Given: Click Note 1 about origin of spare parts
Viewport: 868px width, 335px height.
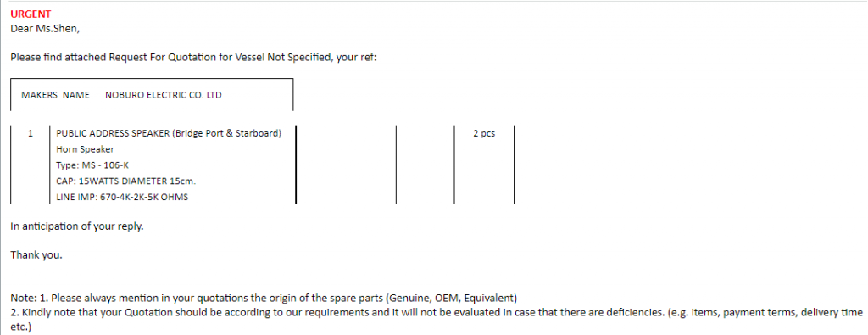Looking at the screenshot, I should tap(264, 299).
